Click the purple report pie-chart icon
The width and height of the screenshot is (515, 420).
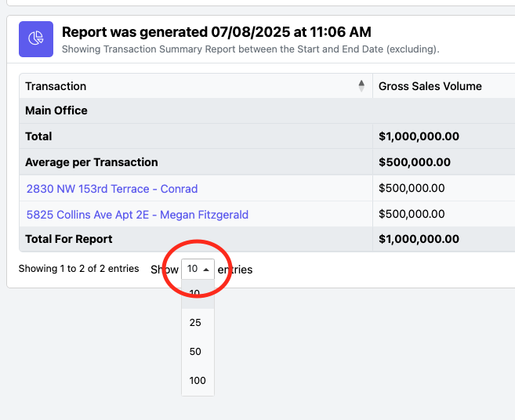pos(36,39)
